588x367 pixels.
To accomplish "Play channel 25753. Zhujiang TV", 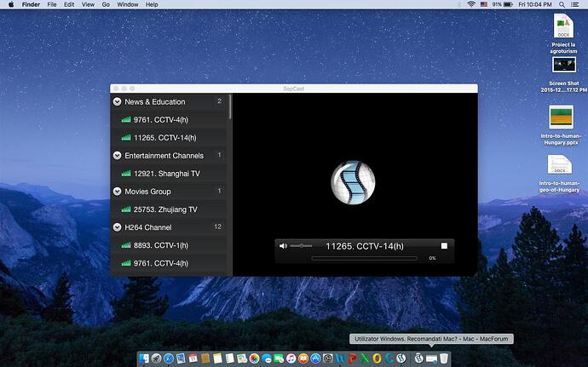I will (x=164, y=209).
